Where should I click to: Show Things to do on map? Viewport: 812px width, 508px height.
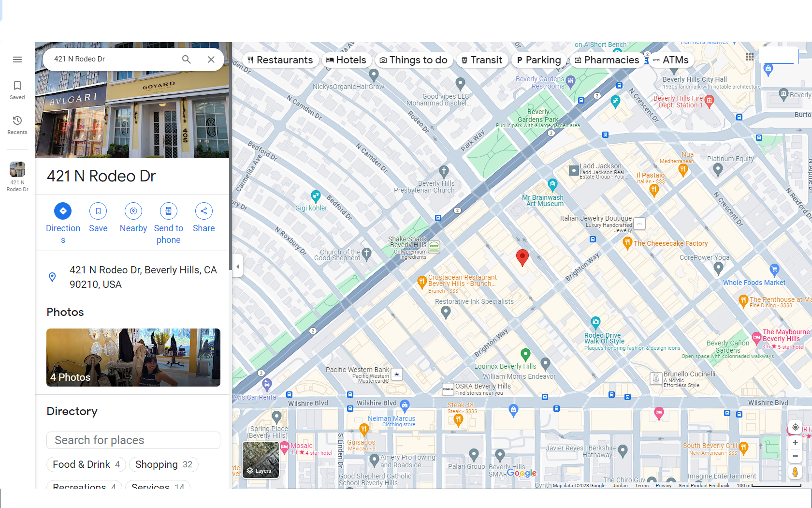pos(414,60)
